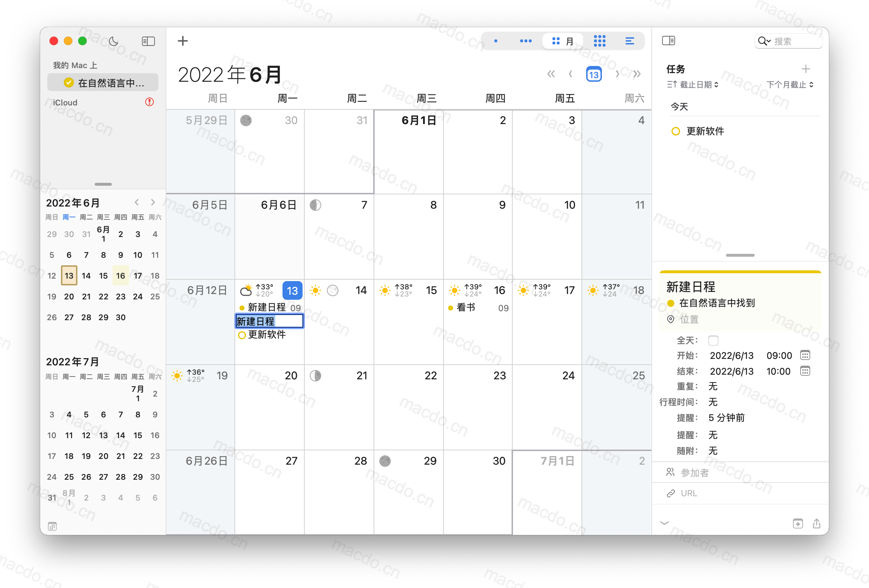Go to today via 13 button
This screenshot has width=869, height=588.
(x=593, y=75)
